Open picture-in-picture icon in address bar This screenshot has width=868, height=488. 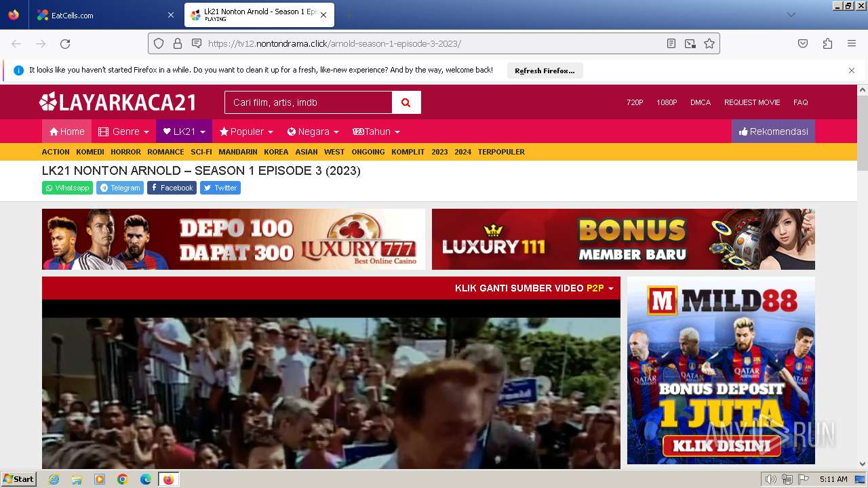(x=690, y=43)
